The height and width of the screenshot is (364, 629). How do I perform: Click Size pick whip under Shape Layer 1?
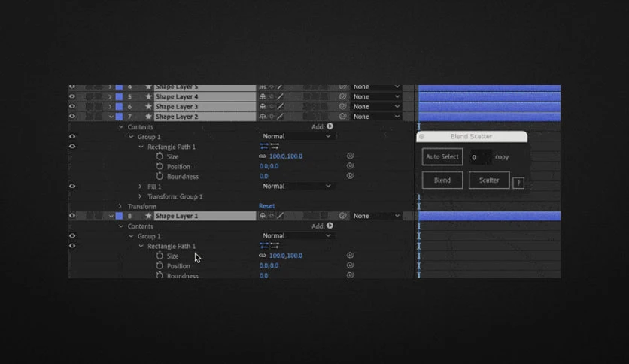tap(350, 256)
